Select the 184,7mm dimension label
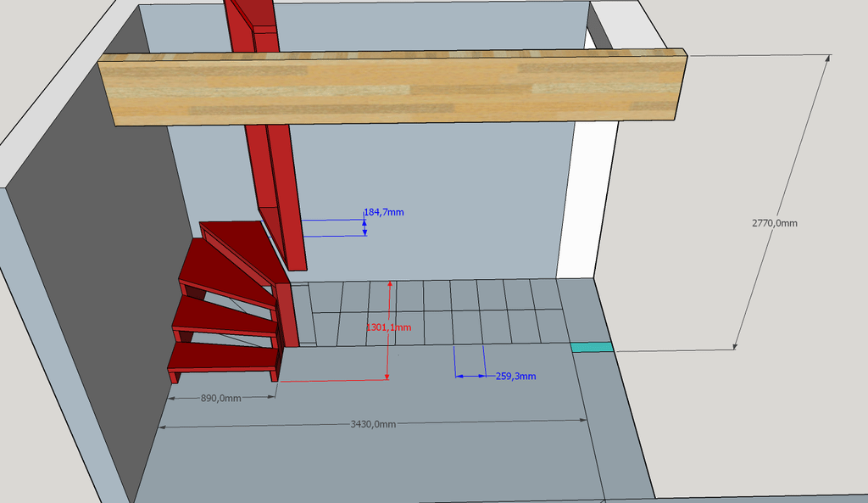 [384, 212]
